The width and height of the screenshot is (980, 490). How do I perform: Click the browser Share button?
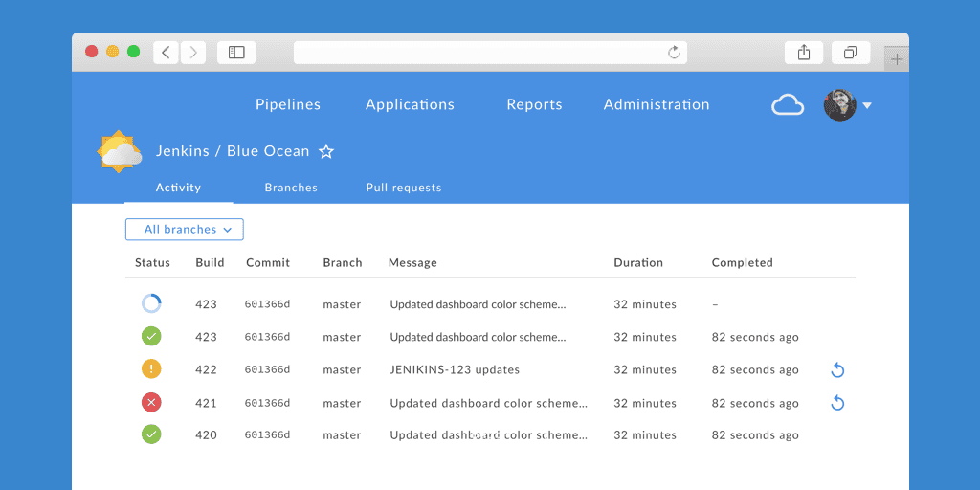pos(804,53)
